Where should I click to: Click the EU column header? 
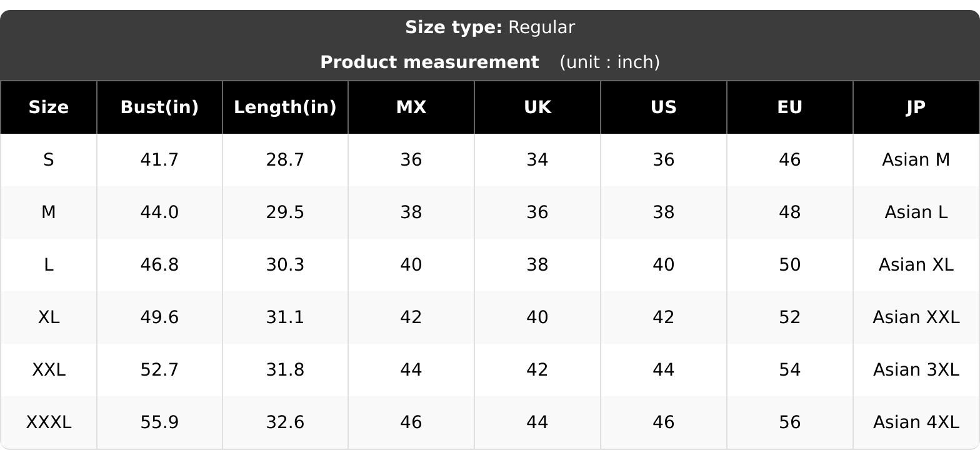pos(790,107)
